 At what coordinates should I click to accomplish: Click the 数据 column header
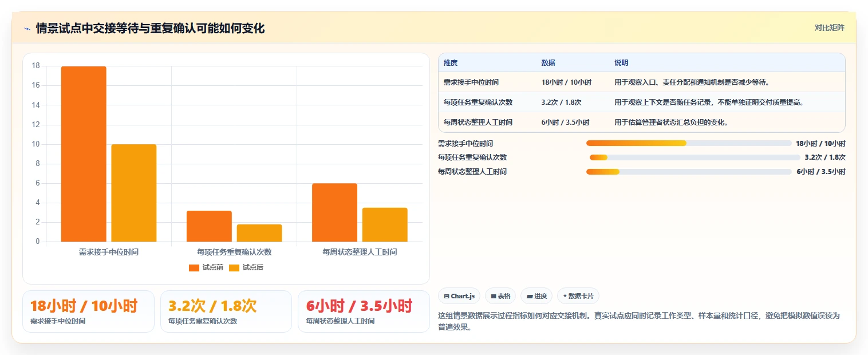pos(548,63)
